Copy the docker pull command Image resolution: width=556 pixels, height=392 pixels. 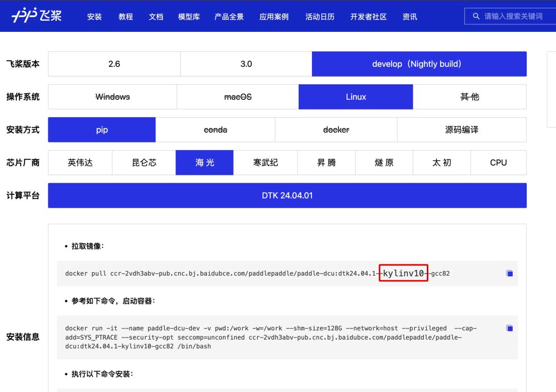click(509, 274)
